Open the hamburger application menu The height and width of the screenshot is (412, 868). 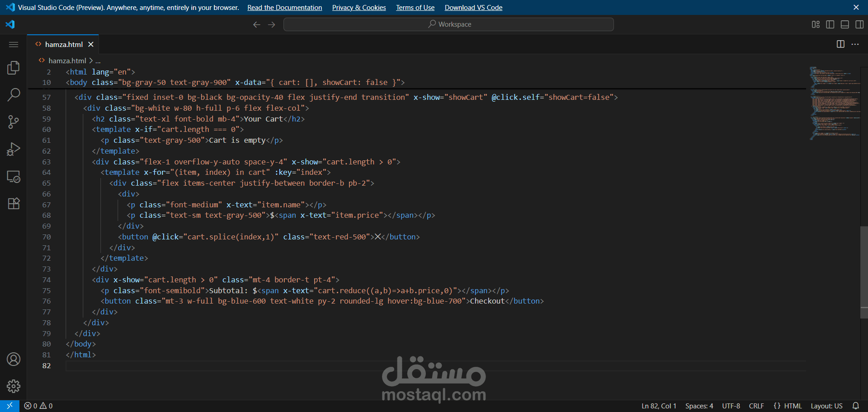[x=14, y=44]
